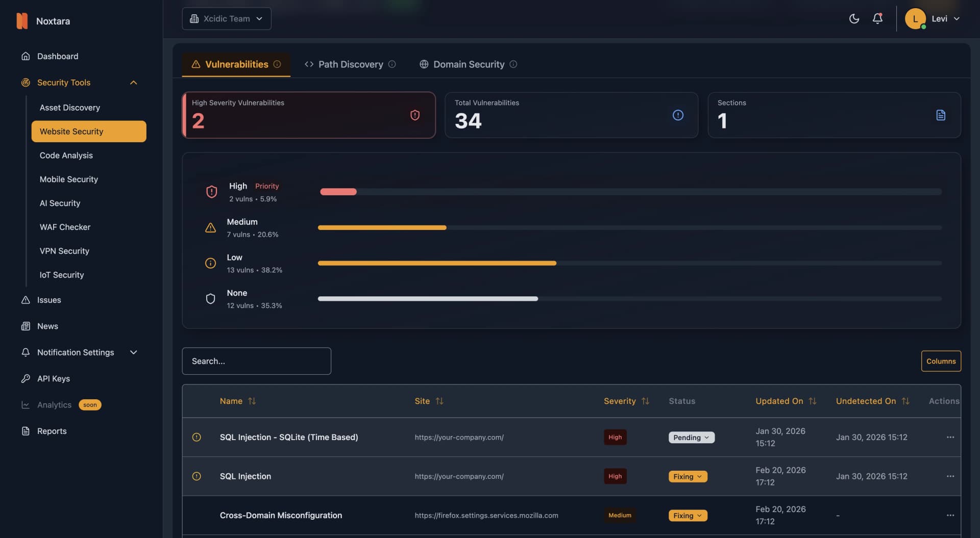Switch to the Path Discovery tab
The width and height of the screenshot is (980, 538).
tap(350, 64)
